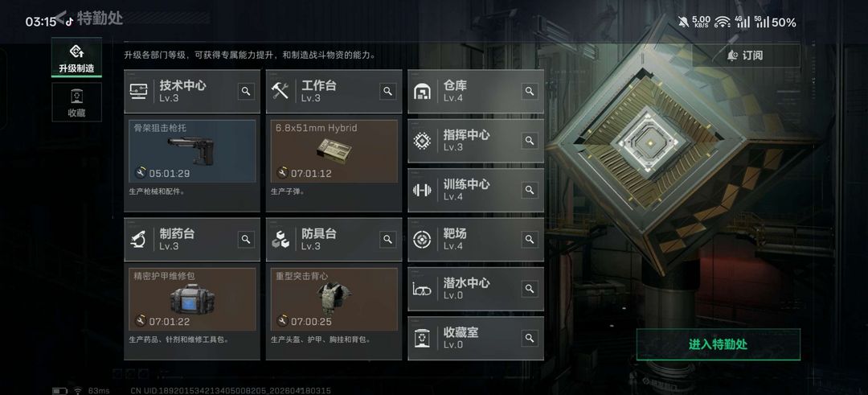Click the 进入特勤处 button
This screenshot has height=395, width=868.
(718, 344)
